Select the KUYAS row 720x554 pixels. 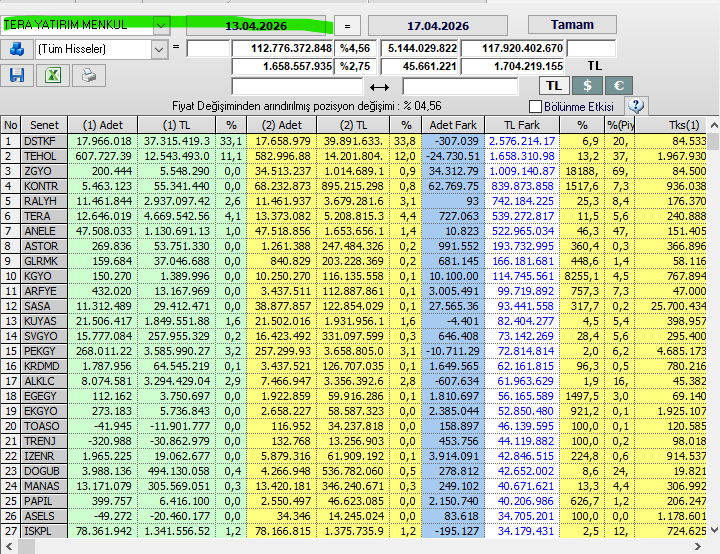pyautogui.click(x=353, y=321)
